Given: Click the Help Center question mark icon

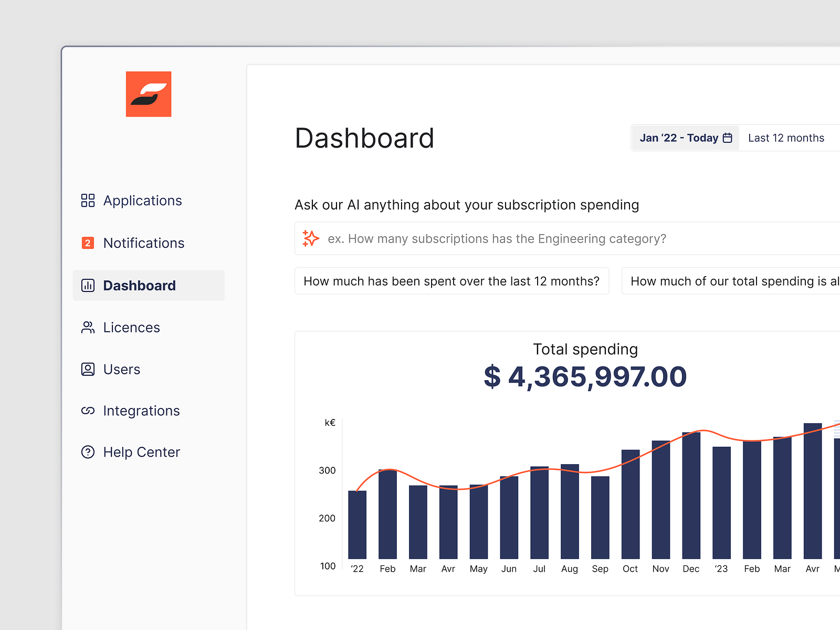Looking at the screenshot, I should click(x=88, y=452).
